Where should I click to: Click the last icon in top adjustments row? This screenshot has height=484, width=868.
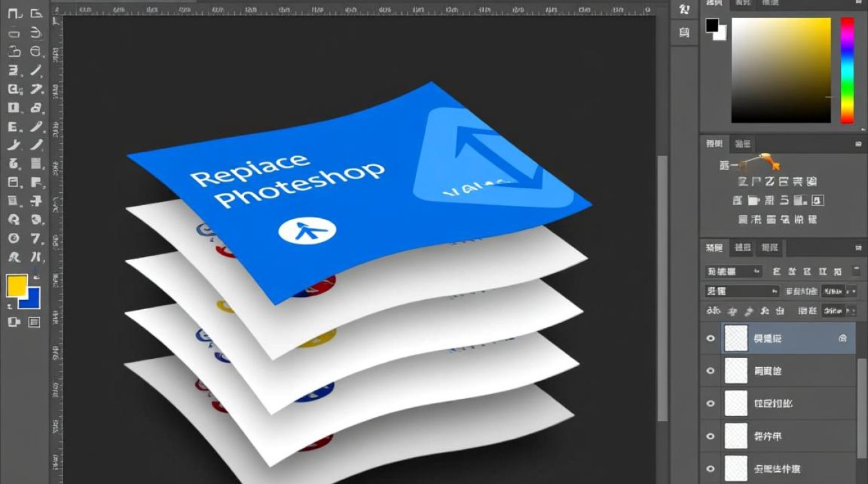coord(812,181)
